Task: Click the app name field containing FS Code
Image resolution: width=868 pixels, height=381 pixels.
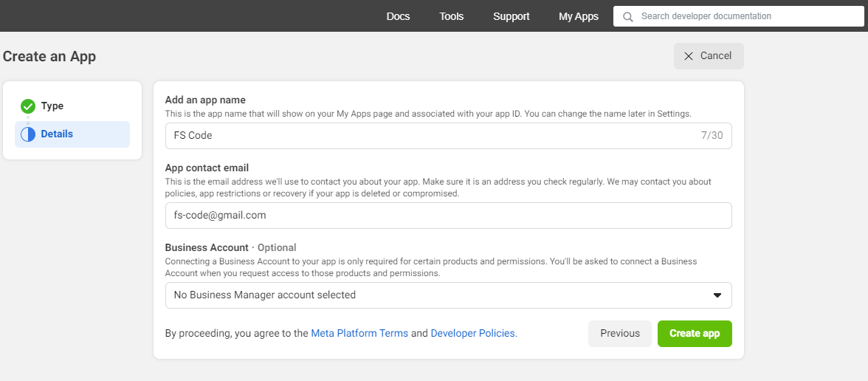Action: [x=449, y=136]
